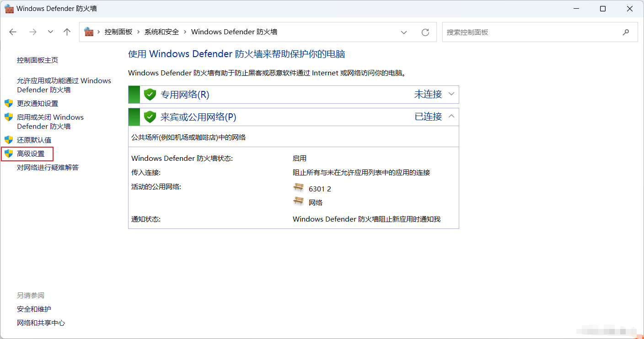644x339 pixels.
Task: Click green shield icon of 来宾或公用网络
Action: pyautogui.click(x=150, y=117)
